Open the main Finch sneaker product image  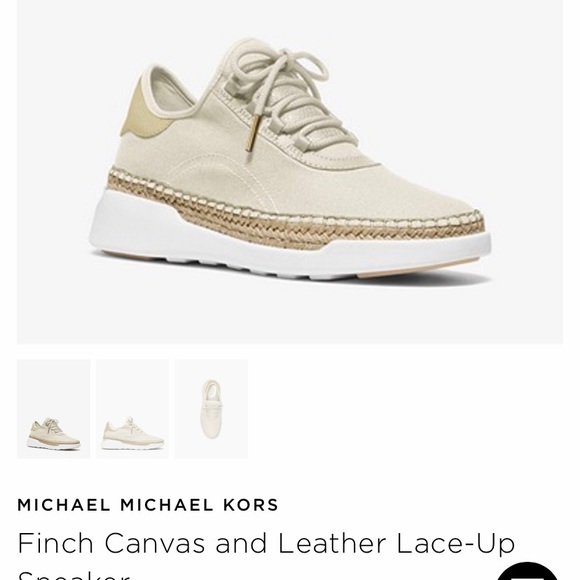pos(290,172)
